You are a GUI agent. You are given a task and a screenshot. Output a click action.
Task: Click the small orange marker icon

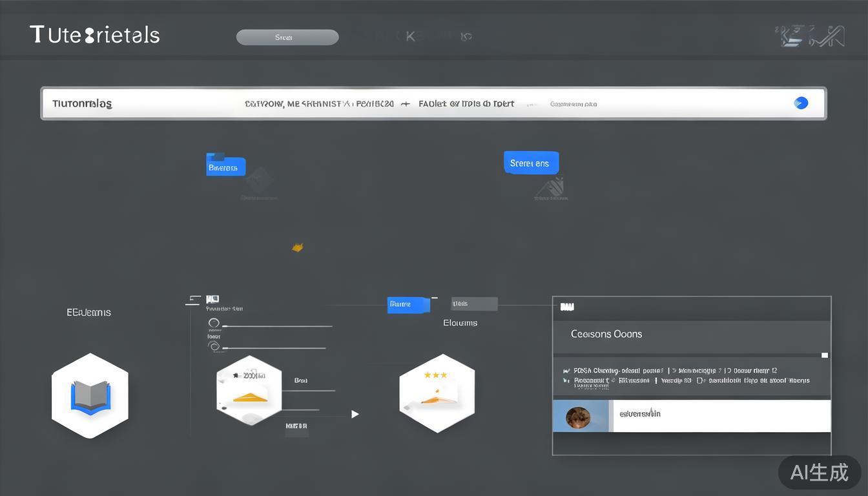(x=297, y=247)
